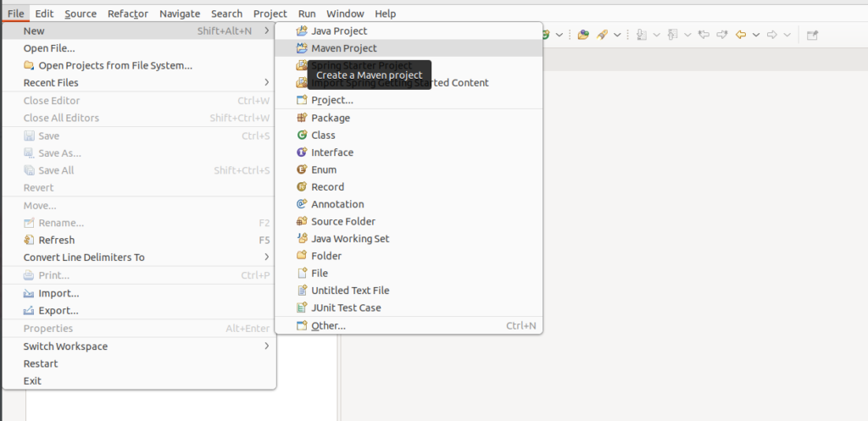The image size is (868, 421).
Task: Create a new Class
Action: pyautogui.click(x=409, y=135)
